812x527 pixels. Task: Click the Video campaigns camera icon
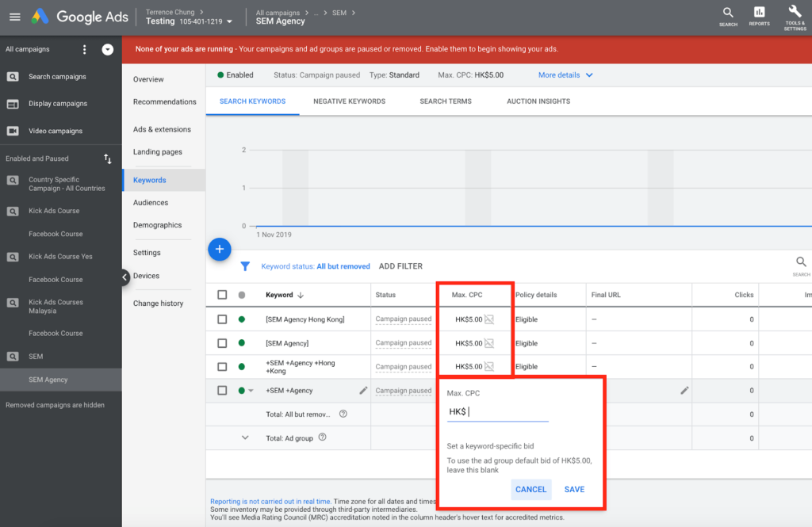[x=13, y=131]
